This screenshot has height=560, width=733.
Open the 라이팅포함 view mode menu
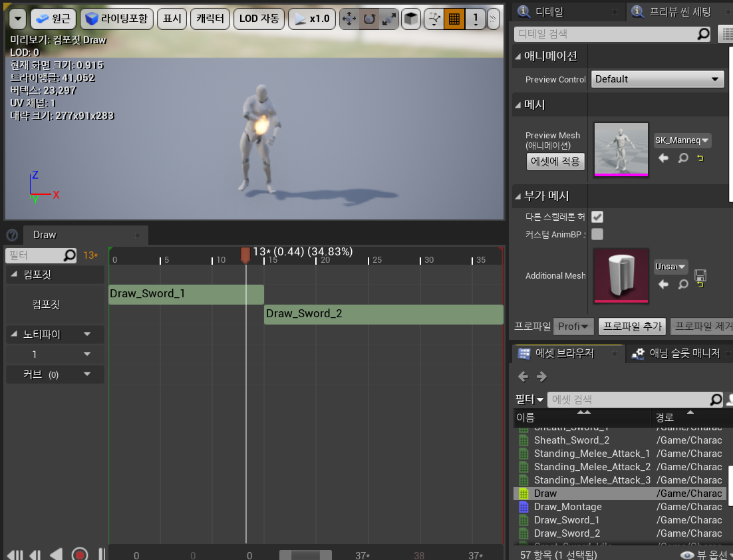117,19
